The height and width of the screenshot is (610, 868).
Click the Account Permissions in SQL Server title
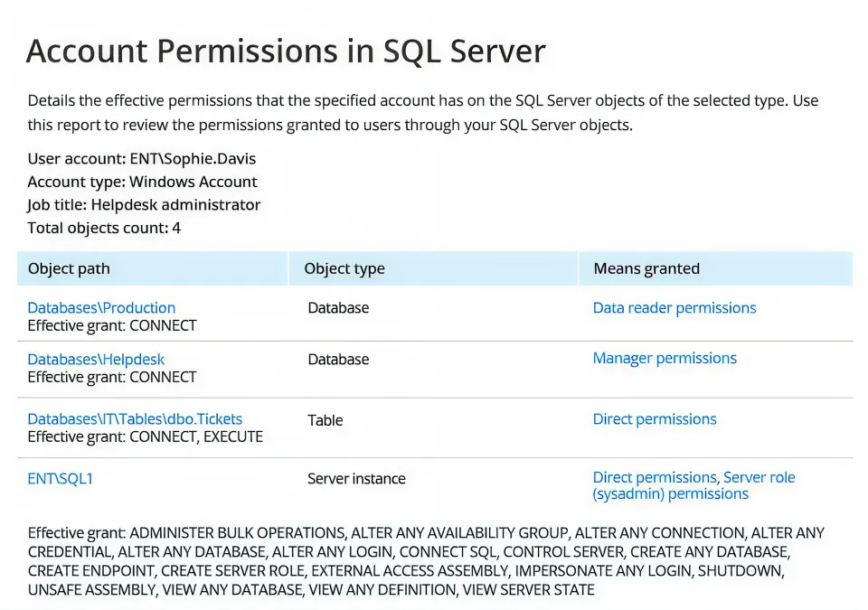coord(286,52)
